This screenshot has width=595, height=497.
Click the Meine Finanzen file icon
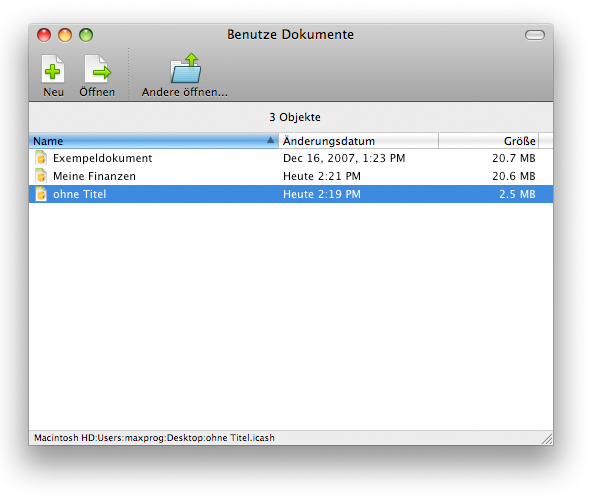point(41,176)
